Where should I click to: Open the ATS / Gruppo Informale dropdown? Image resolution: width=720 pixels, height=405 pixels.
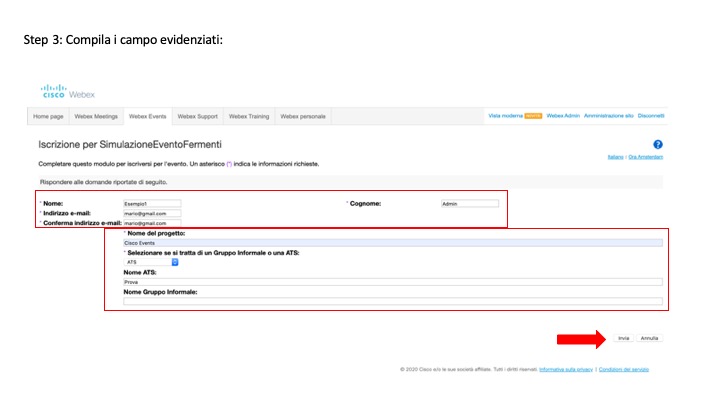point(151,262)
